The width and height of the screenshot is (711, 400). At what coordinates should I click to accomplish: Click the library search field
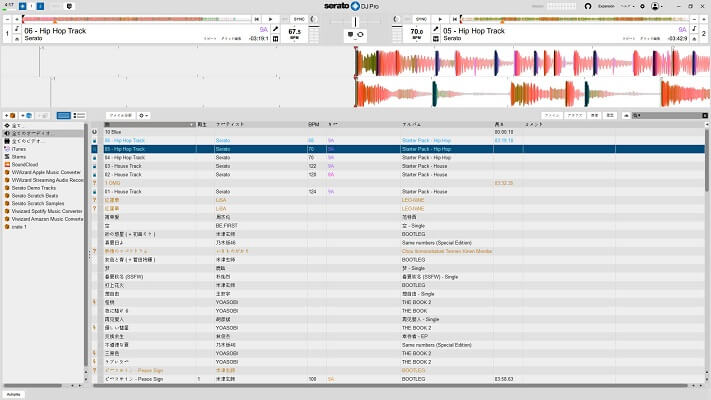click(x=670, y=116)
